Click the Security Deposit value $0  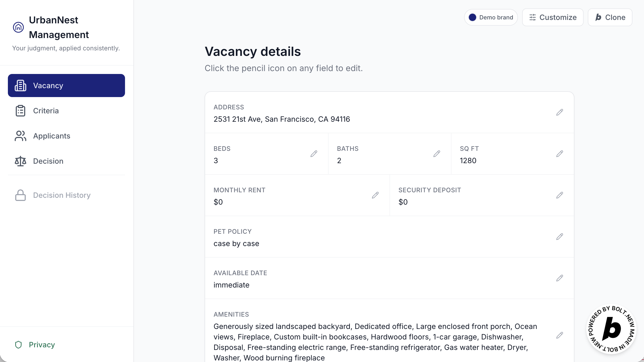pyautogui.click(x=403, y=202)
